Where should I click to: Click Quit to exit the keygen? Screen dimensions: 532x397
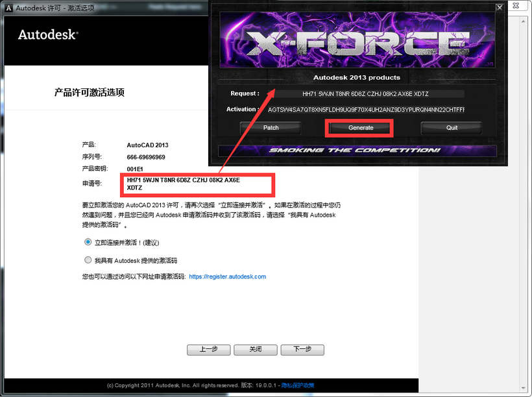(451, 128)
